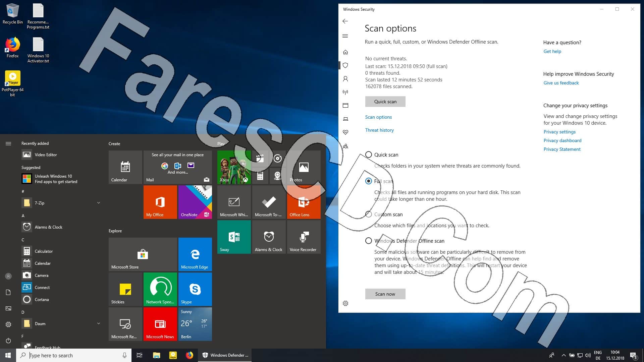The image size is (644, 362).
Task: Open Task View on the taskbar
Action: point(140,355)
